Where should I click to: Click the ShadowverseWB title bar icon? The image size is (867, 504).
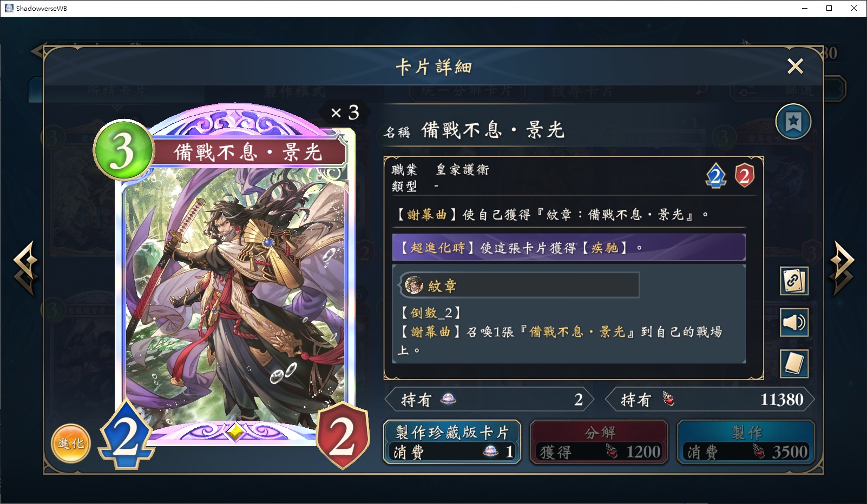pyautogui.click(x=9, y=8)
